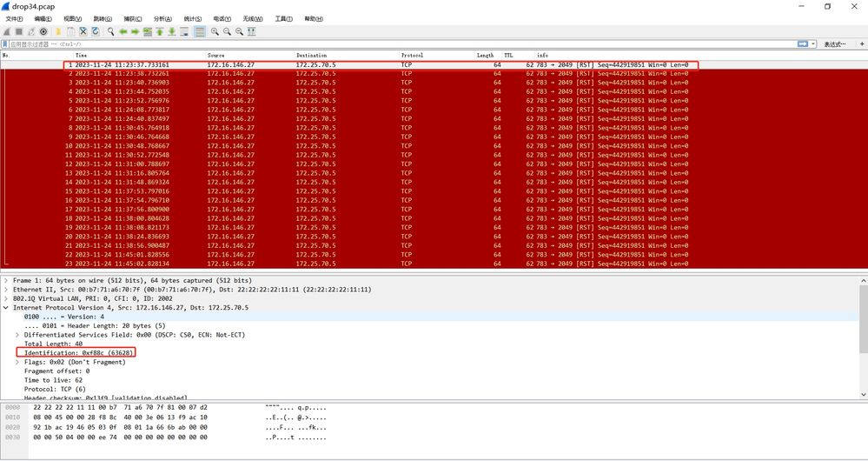
Task: Open capture options
Action: click(x=43, y=31)
